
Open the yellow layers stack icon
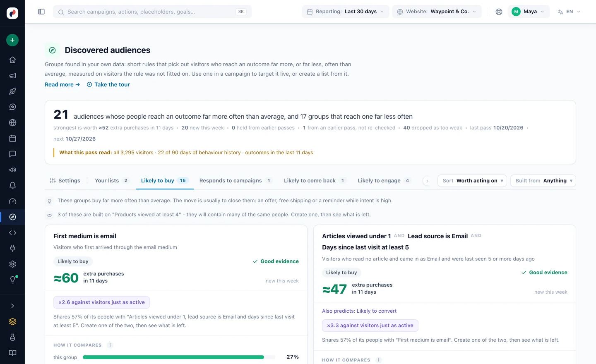12,322
